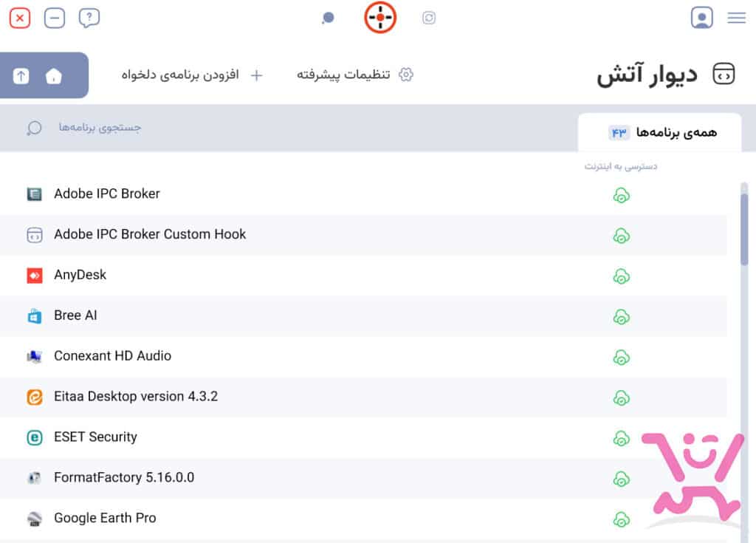Click the ESET Security icon
The width and height of the screenshot is (756, 543).
pos(34,437)
